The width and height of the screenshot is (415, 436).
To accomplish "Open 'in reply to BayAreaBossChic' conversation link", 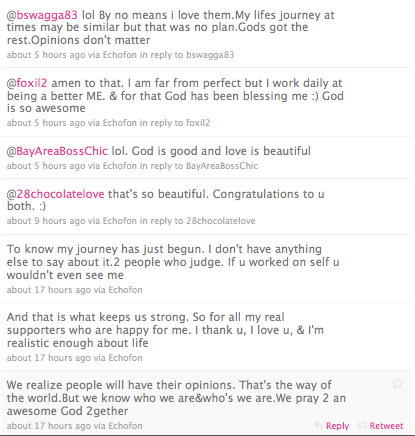I will 199,166.
